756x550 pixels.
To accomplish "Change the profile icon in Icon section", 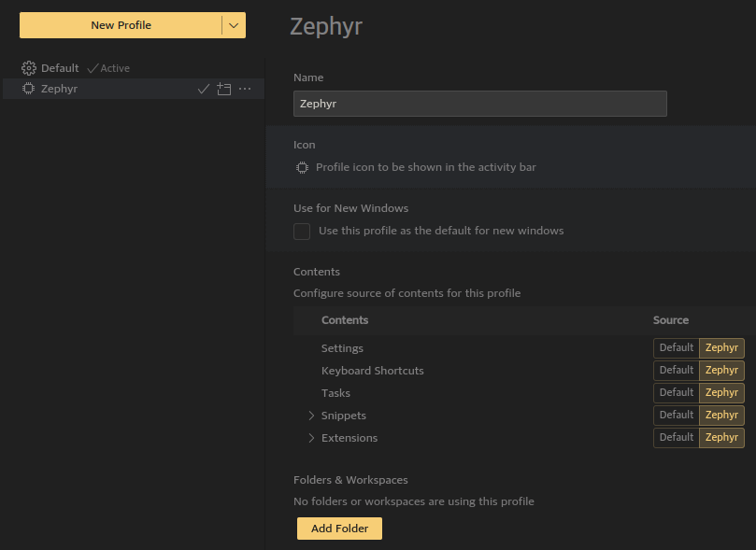I will (x=302, y=167).
